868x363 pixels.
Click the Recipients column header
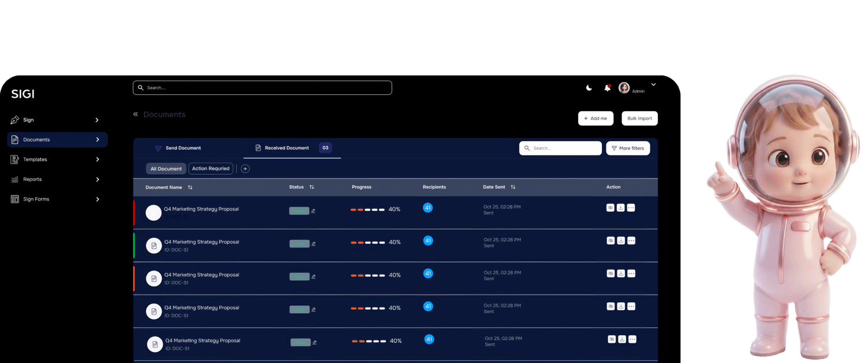coord(434,187)
